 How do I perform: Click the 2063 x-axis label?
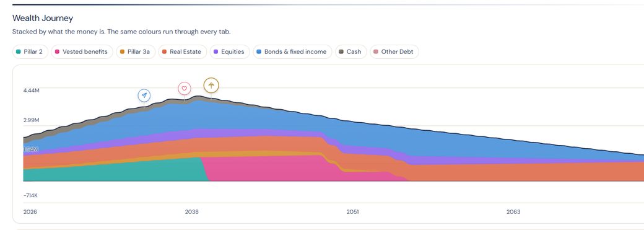click(x=513, y=212)
